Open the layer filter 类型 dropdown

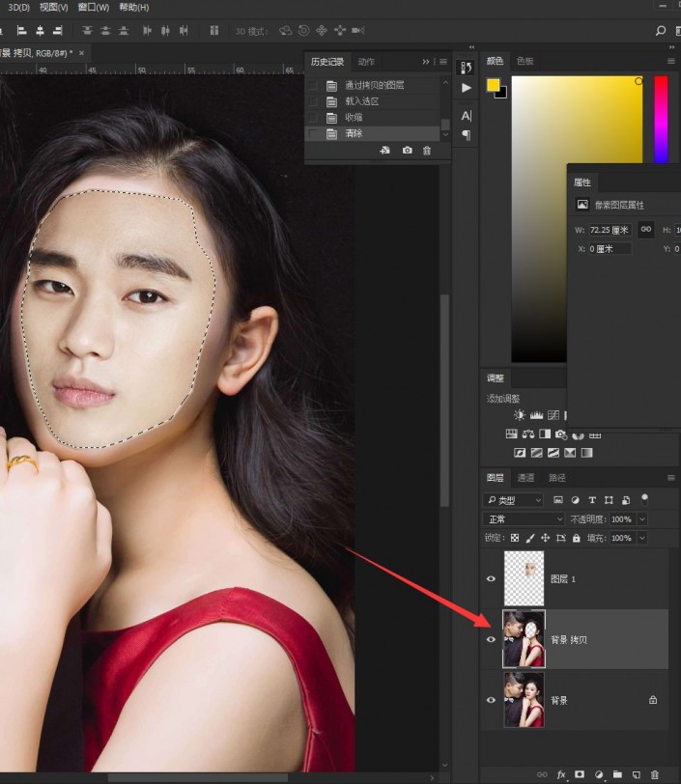coord(513,500)
